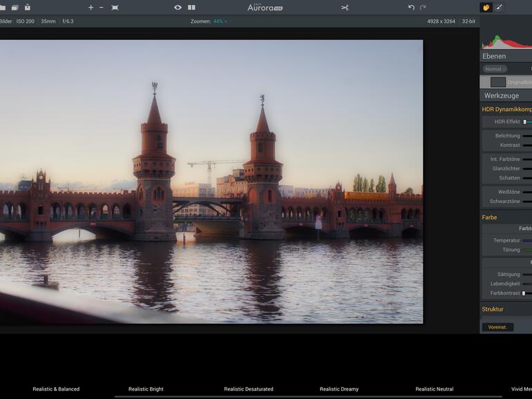Toggle the quick preview eye icon
Image resolution: width=532 pixels, height=399 pixels.
click(178, 8)
